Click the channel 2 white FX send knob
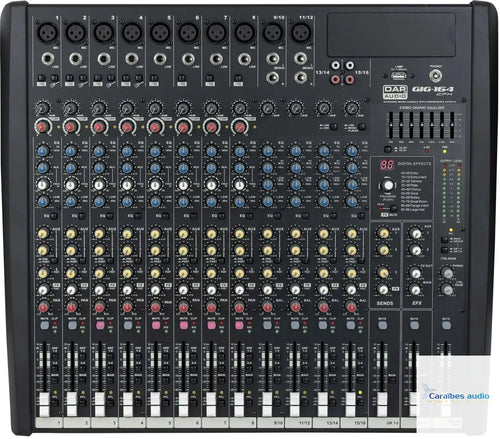 71,290
